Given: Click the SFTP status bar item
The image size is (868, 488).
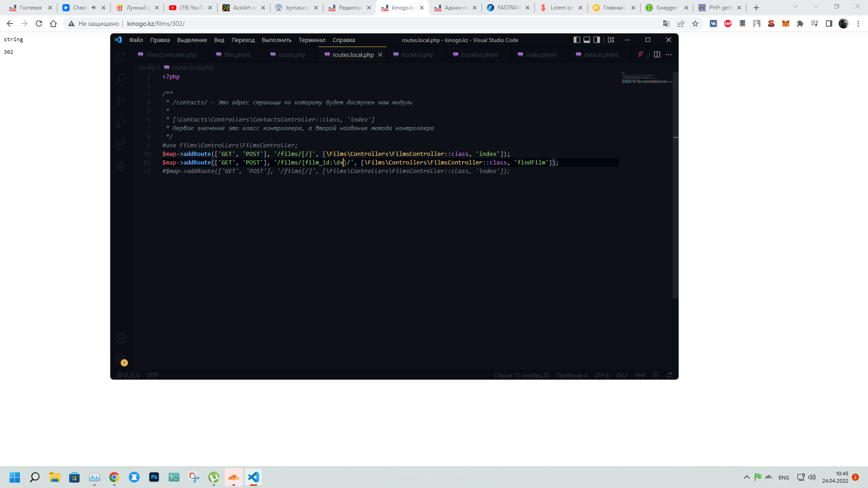Looking at the screenshot, I should [152, 375].
